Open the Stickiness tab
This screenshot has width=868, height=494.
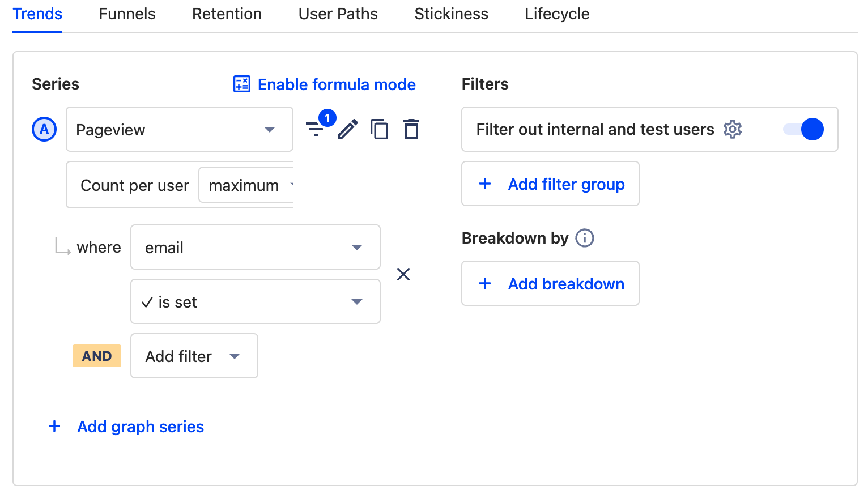[451, 14]
